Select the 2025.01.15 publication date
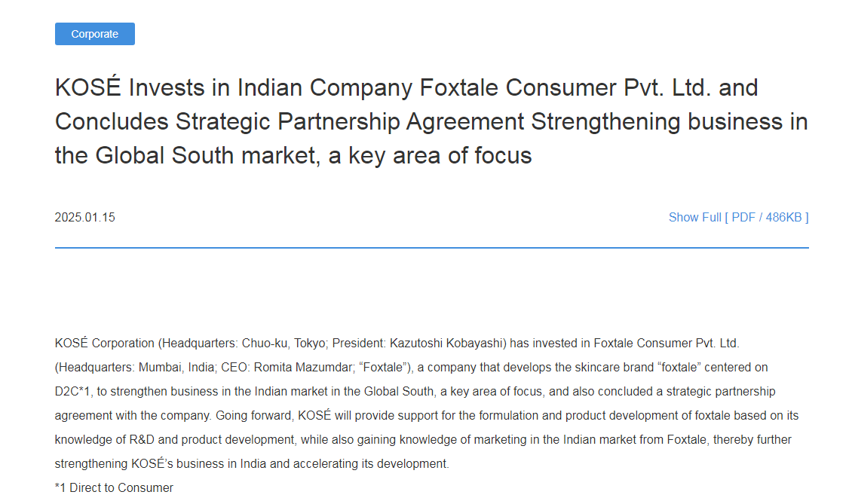The image size is (852, 504). (84, 217)
